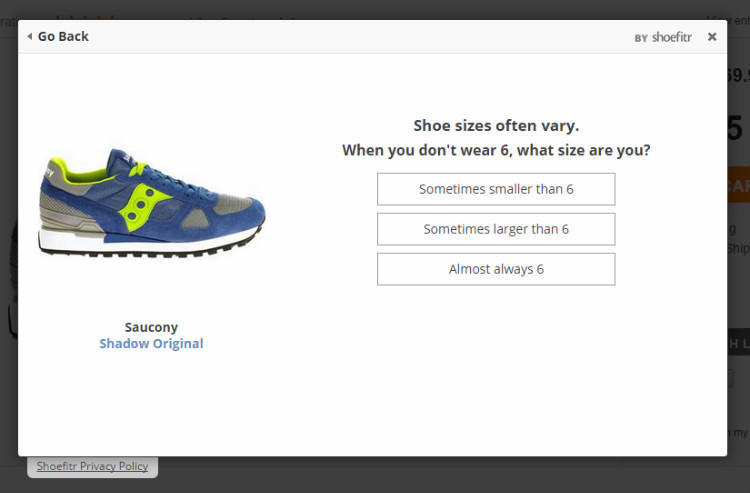This screenshot has height=493, width=750.
Task: Select the "Almost always 6" option
Action: coord(495,269)
